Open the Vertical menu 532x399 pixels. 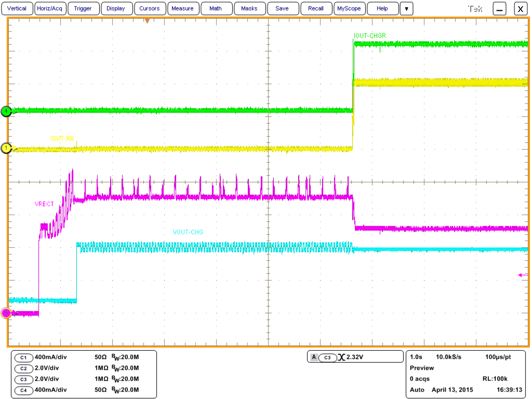click(17, 8)
